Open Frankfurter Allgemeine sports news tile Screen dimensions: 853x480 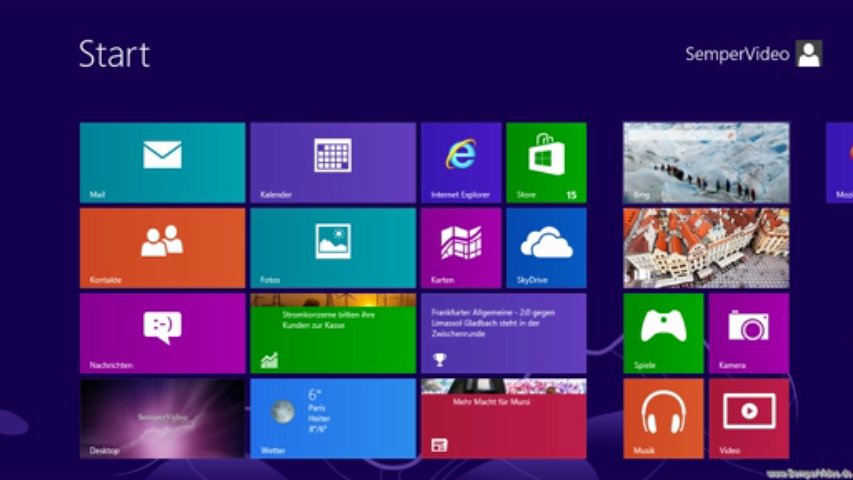503,332
